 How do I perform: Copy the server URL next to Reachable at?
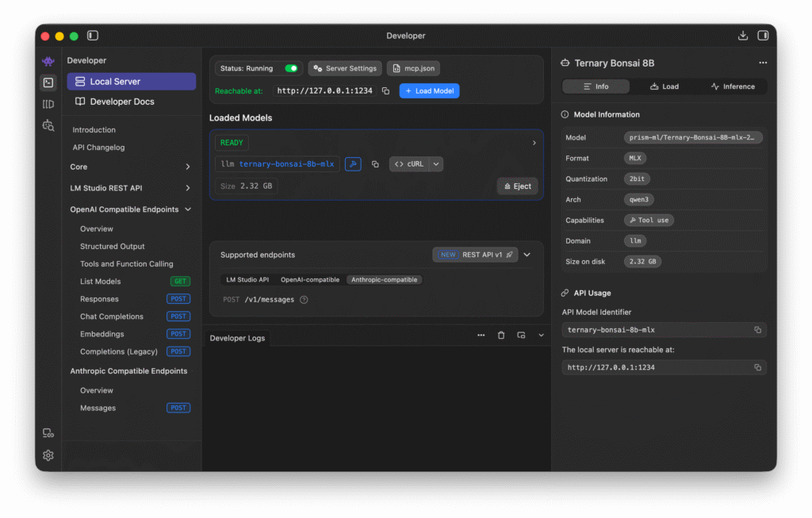pos(385,91)
